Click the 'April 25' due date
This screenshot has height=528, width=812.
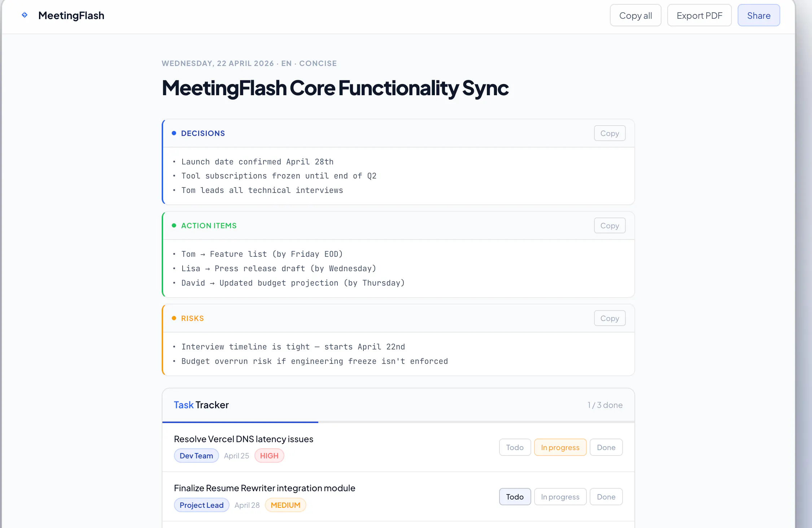pos(236,456)
